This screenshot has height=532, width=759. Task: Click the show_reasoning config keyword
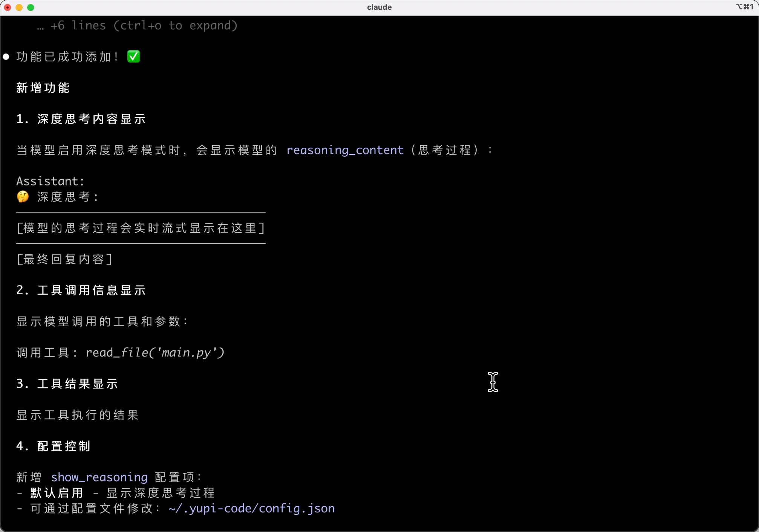click(x=99, y=477)
